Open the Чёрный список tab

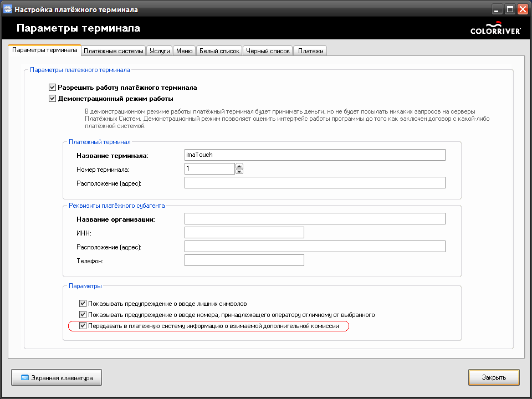point(268,51)
